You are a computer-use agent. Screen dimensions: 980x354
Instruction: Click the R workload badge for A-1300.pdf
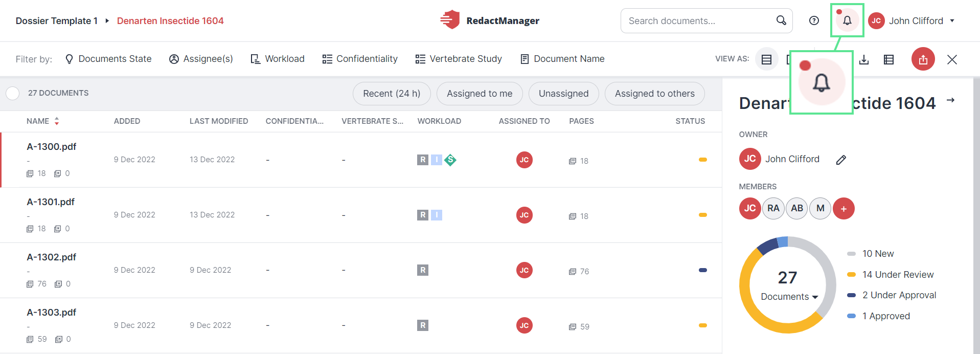(x=423, y=160)
